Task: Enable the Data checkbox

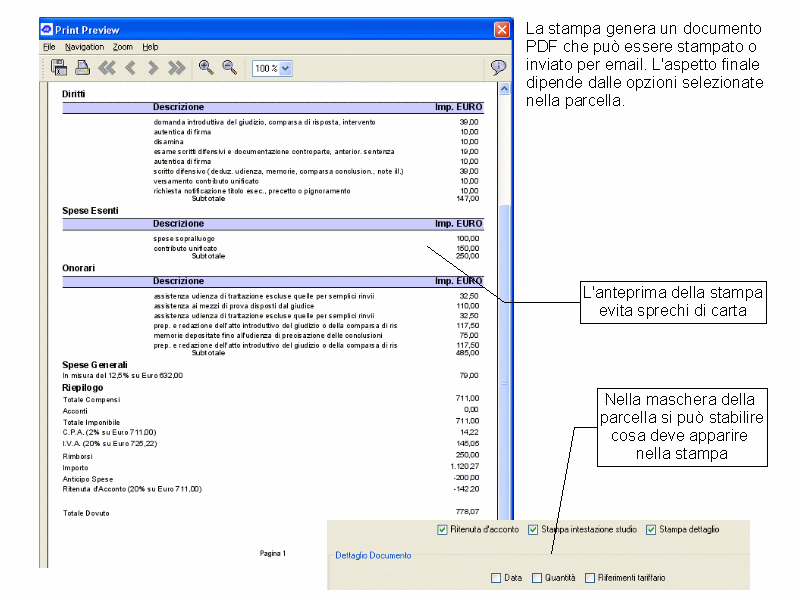Action: [496, 578]
